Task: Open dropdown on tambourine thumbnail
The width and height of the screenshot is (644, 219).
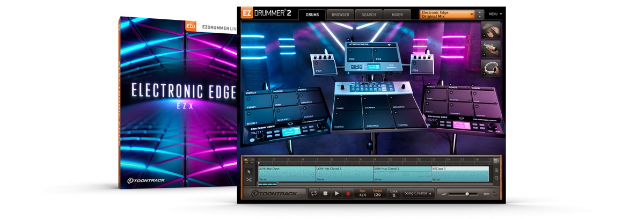Action: point(484,75)
